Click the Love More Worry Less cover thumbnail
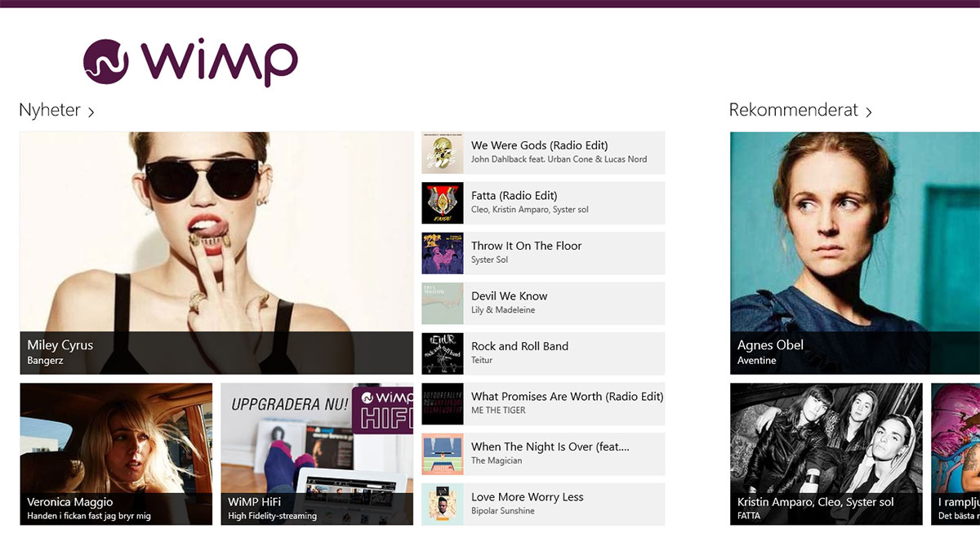 click(x=443, y=504)
